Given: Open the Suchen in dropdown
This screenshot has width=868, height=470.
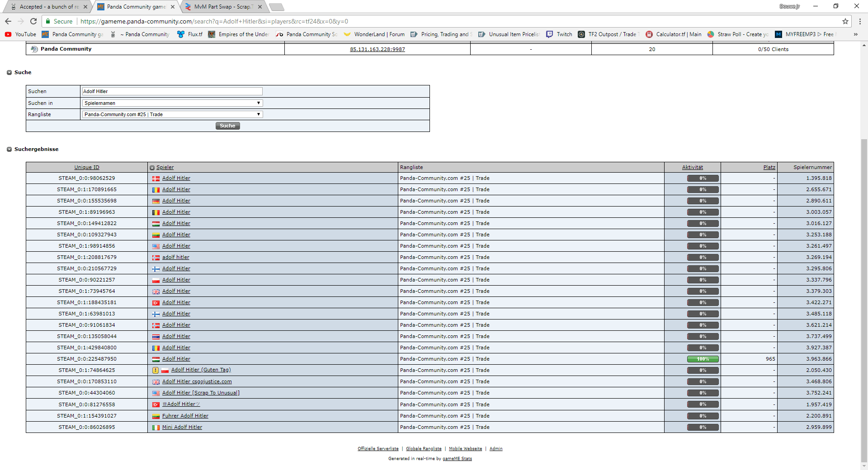Looking at the screenshot, I should 172,103.
